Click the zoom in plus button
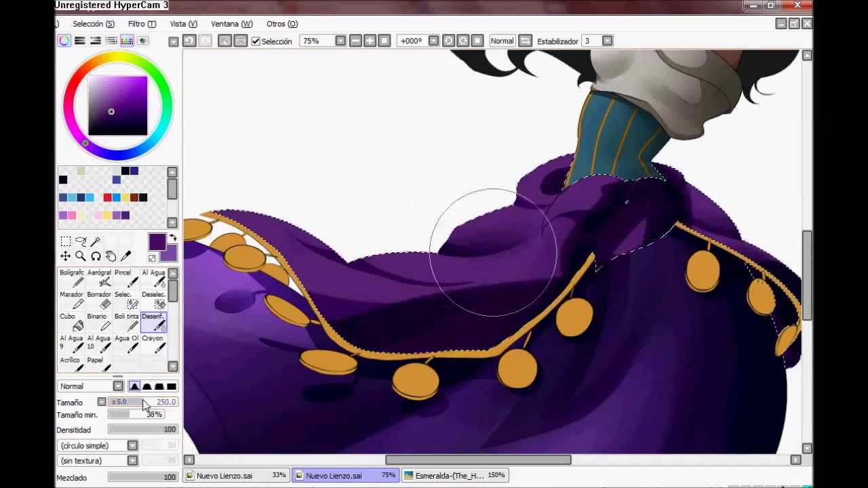Image resolution: width=868 pixels, height=488 pixels. (370, 41)
